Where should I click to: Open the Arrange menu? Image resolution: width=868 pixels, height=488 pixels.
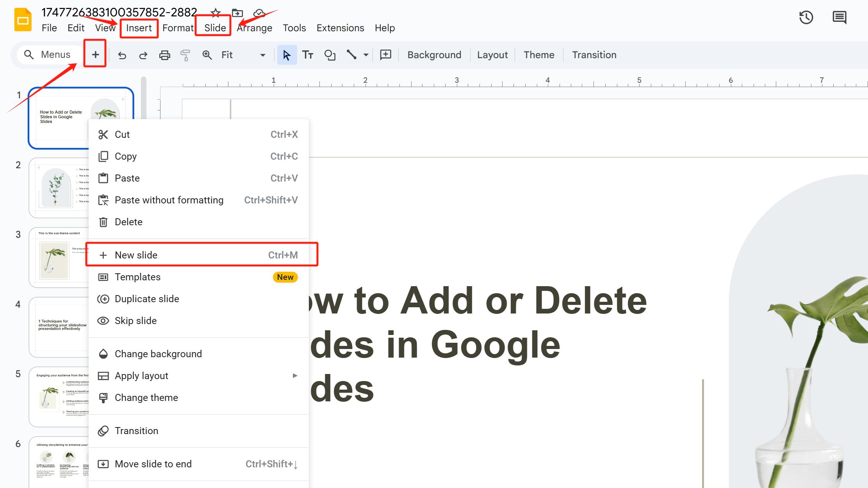[255, 28]
